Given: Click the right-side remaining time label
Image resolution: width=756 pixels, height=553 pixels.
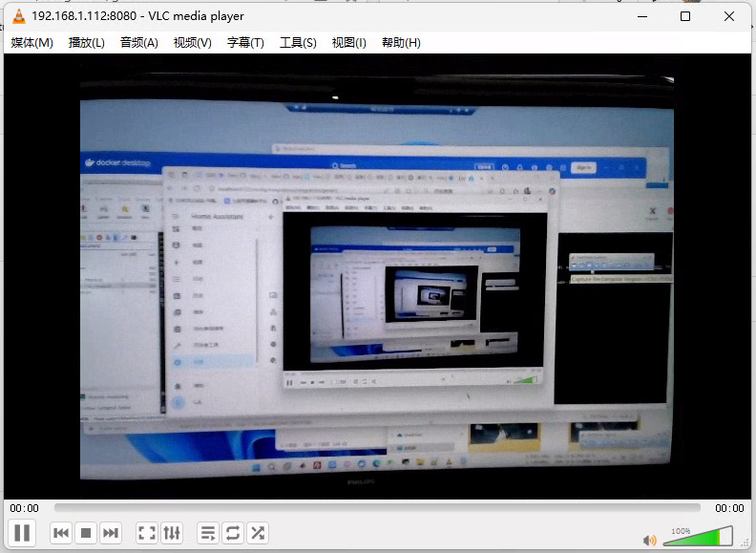Looking at the screenshot, I should (x=729, y=508).
